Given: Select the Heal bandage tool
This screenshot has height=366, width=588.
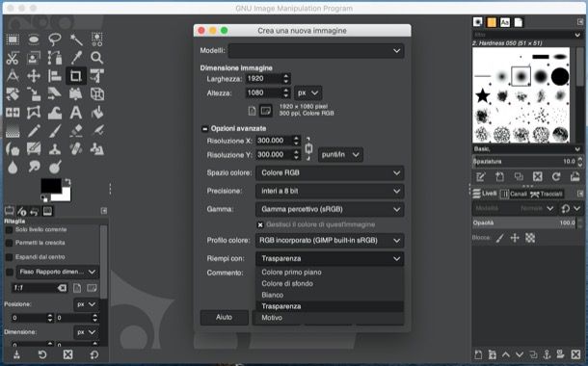Looking at the screenshot, I should point(76,149).
